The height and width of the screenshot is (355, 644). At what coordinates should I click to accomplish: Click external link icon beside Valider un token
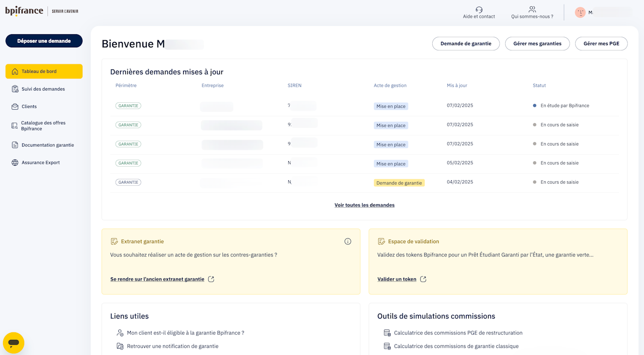click(x=423, y=279)
